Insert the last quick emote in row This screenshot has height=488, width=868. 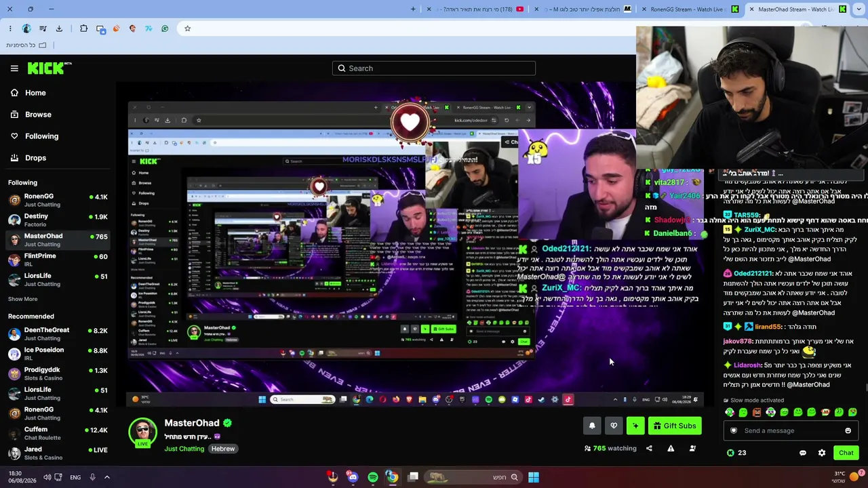point(852,412)
